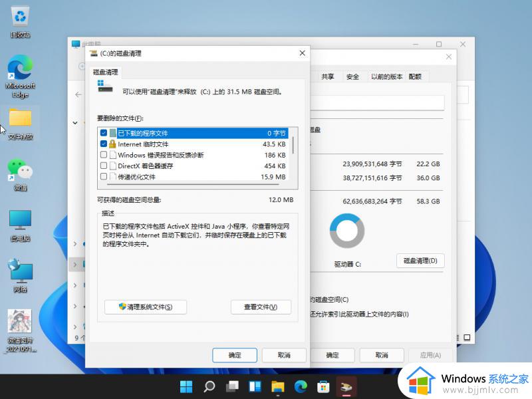
Task: Tick the DirectX 着色器缓存 checkbox
Action: 104,166
